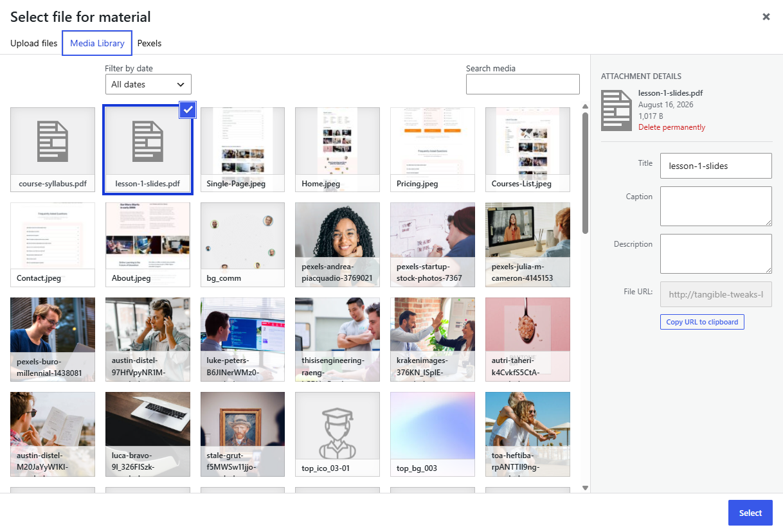Select the Home.jpeg thumbnail
This screenshot has width=783, height=532.
click(337, 150)
